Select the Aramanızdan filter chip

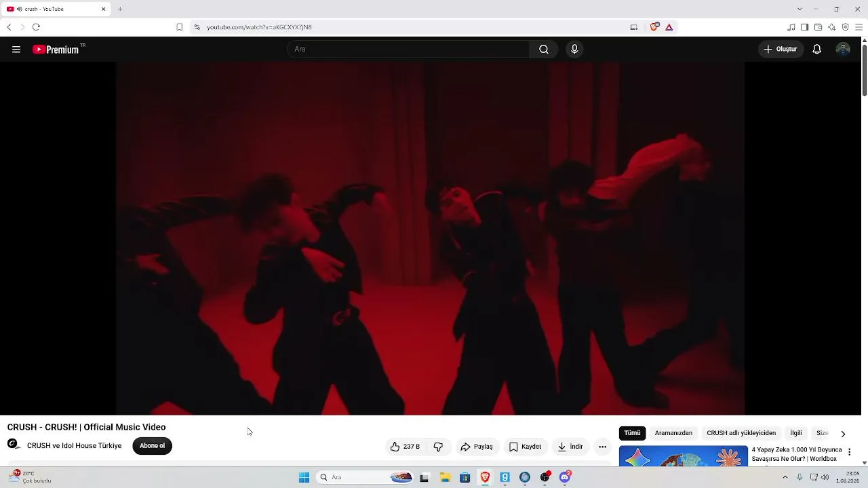[673, 433]
